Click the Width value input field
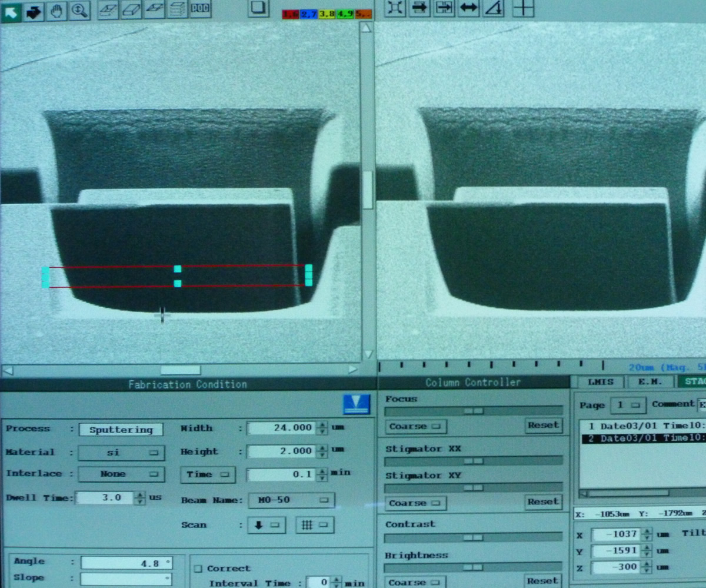The image size is (706, 588). (281, 428)
